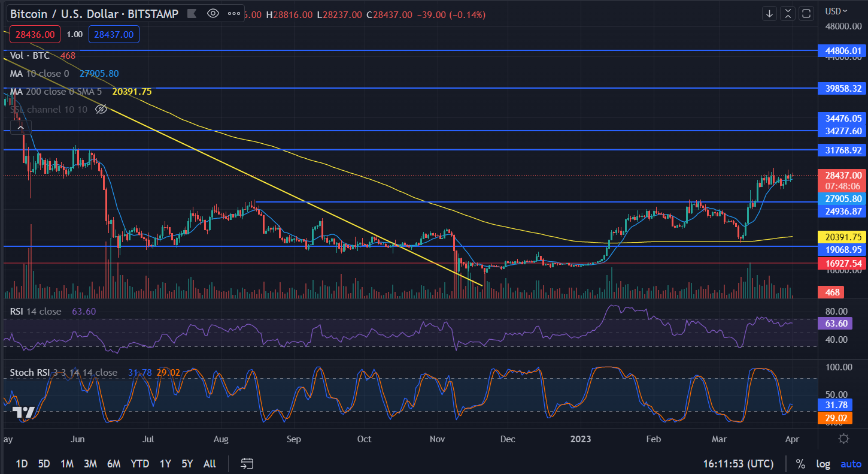Select the MA 10 close 0 indicator legend
This screenshot has width=868, height=474.
(x=40, y=73)
